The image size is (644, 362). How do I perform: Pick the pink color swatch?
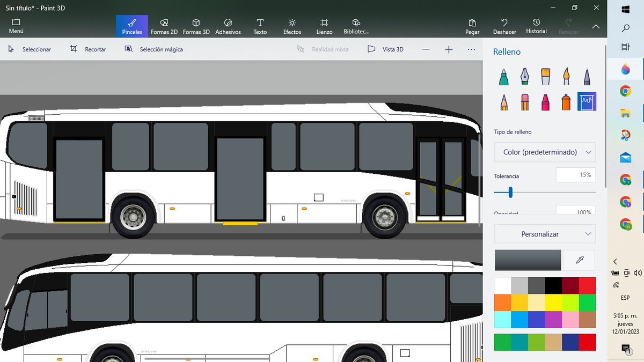pyautogui.click(x=570, y=320)
